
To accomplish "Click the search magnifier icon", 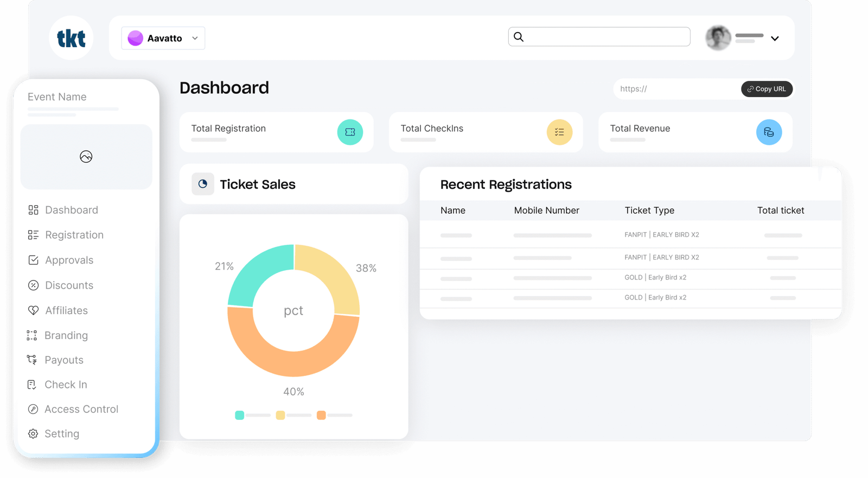I will 519,37.
